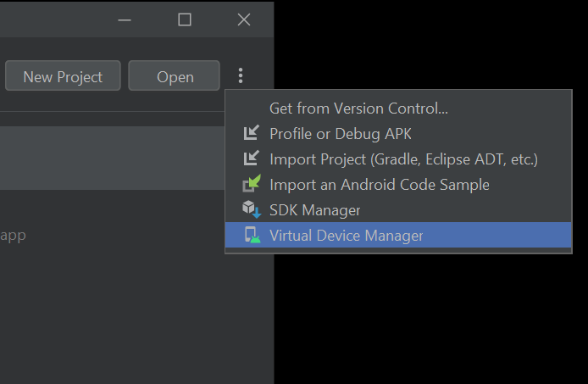Viewport: 588px width, 384px height.
Task: Select Get from Version Control... menu entry
Action: [358, 109]
